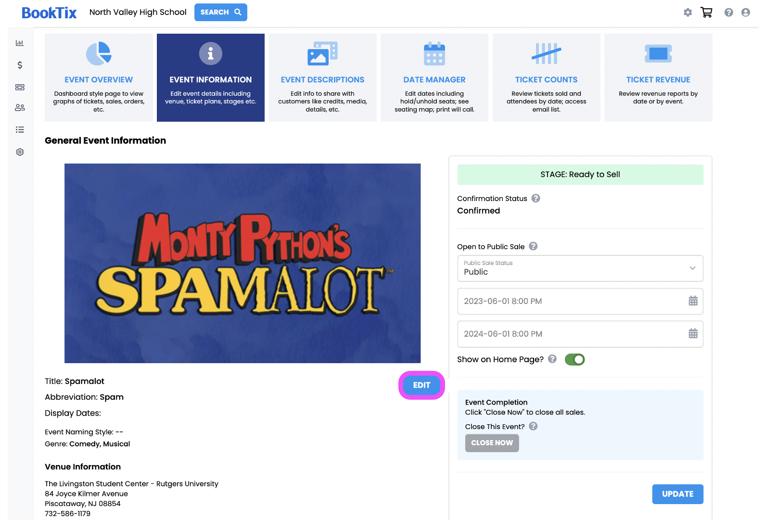The width and height of the screenshot is (765, 532).
Task: Click the Close This Event help icon
Action: click(533, 426)
